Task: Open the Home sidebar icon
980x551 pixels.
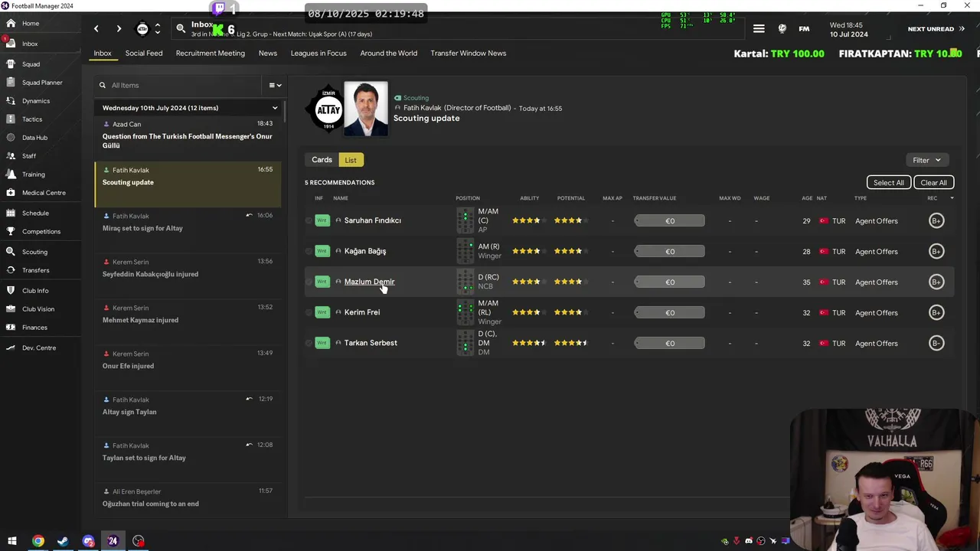Action: [11, 24]
